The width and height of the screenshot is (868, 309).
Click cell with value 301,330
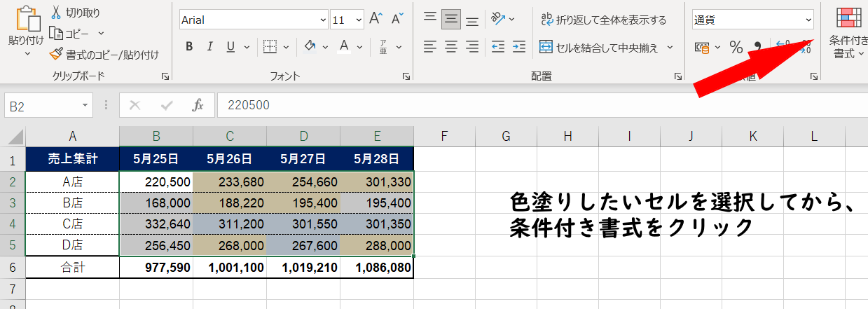pos(377,182)
